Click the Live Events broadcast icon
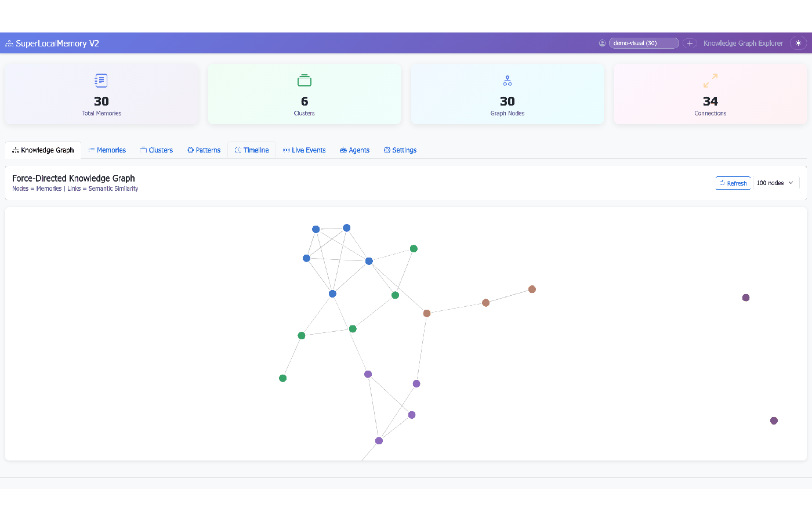 (x=286, y=150)
